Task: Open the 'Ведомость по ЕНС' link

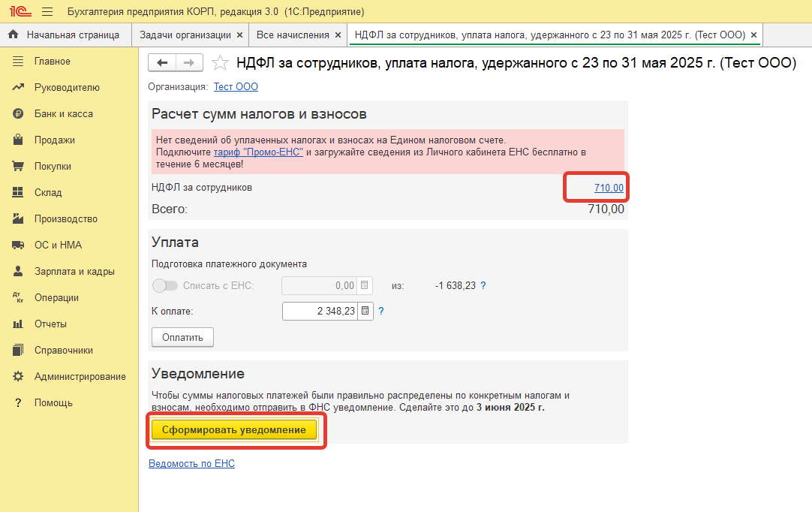Action: coord(191,464)
